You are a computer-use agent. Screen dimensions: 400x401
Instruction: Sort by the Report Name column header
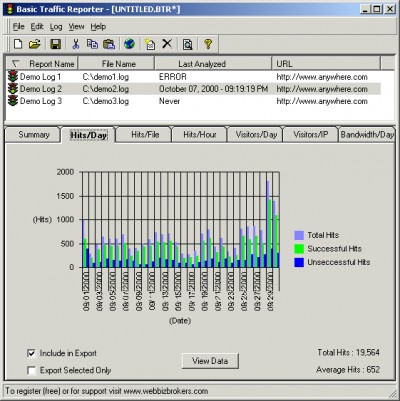point(42,64)
